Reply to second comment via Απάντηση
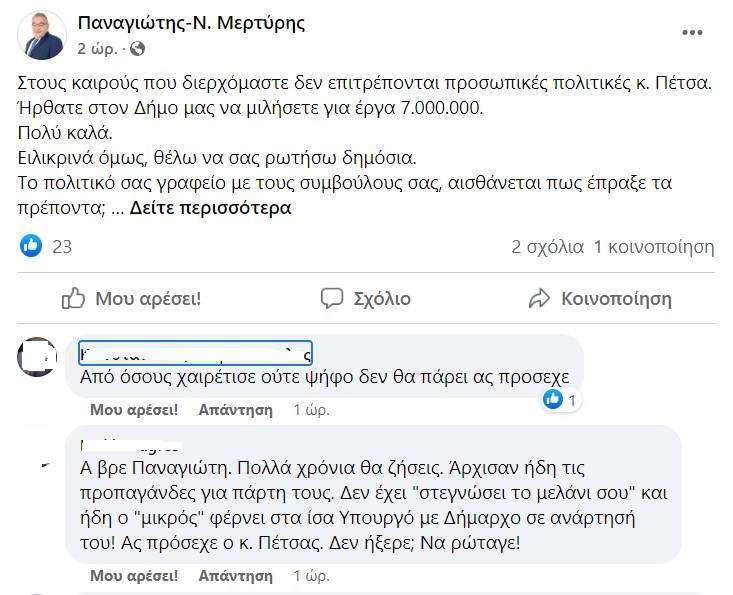Screen dimensions: 733x595 click(x=235, y=575)
